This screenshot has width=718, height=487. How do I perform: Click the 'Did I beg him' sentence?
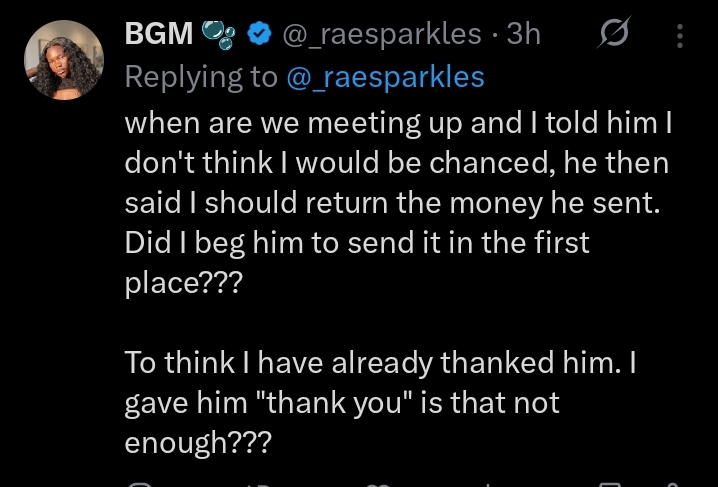point(357,242)
